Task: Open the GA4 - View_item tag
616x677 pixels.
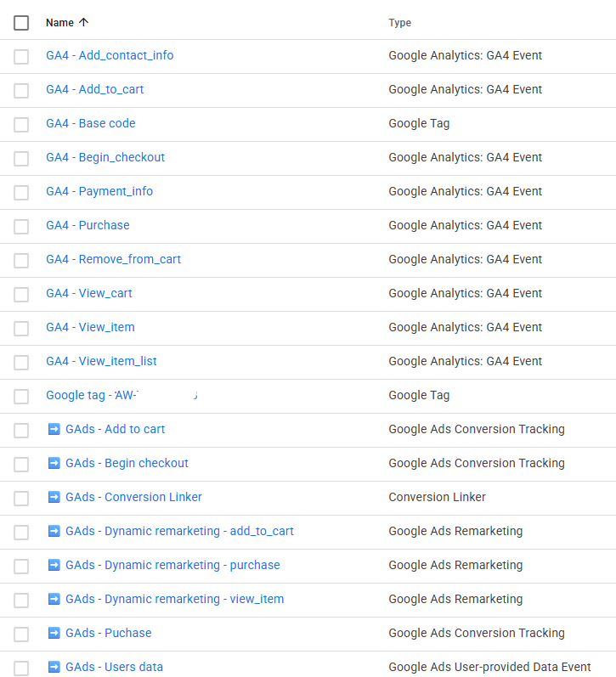Action: (90, 327)
